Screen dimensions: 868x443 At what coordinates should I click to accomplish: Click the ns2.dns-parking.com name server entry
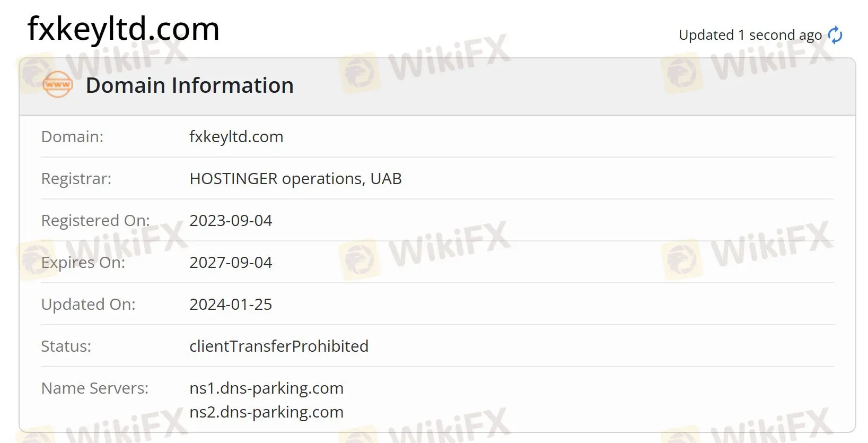coord(267,412)
